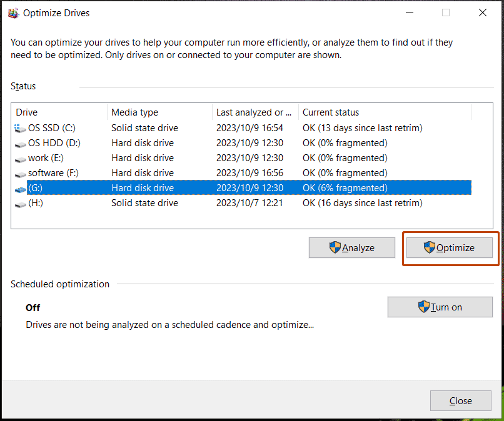Viewport: 504px width, 421px height.
Task: Click the Current status column header
Action: (x=385, y=112)
